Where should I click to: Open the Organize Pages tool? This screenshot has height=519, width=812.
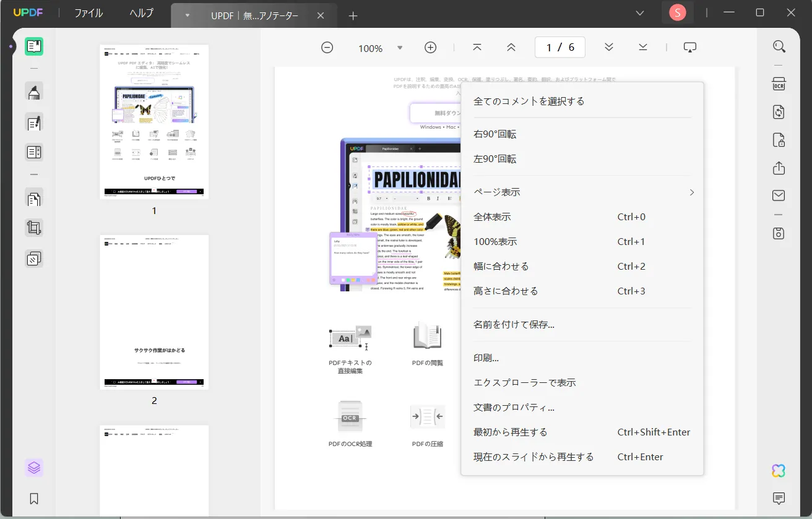[34, 199]
